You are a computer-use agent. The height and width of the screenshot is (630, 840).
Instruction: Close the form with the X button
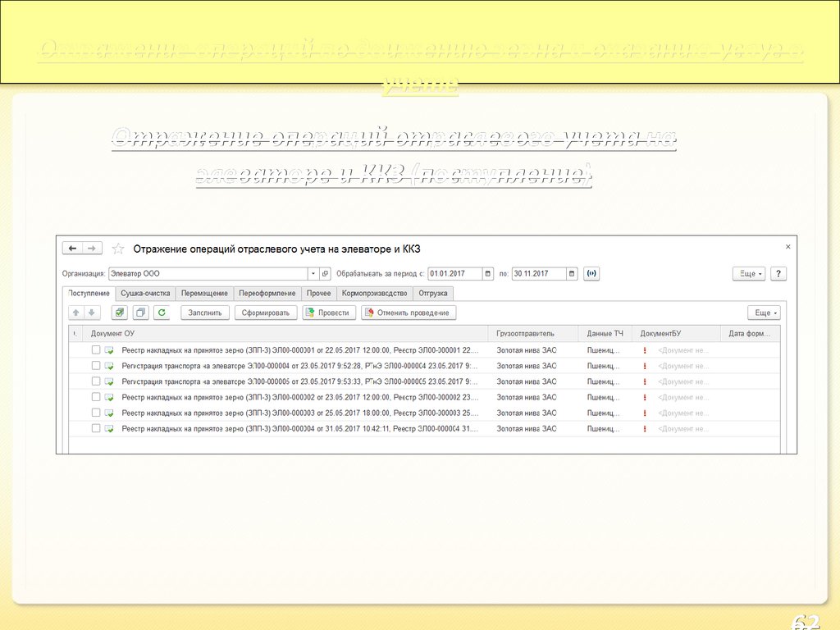tap(788, 247)
